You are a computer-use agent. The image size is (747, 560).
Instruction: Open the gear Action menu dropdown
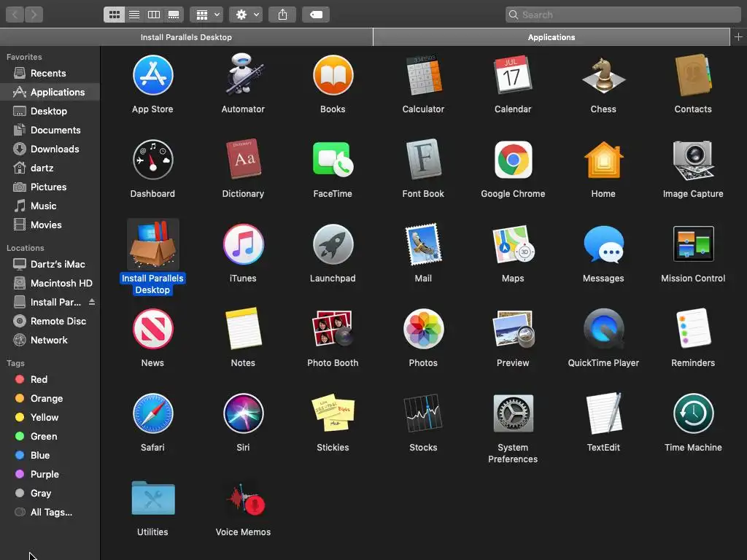click(x=246, y=15)
